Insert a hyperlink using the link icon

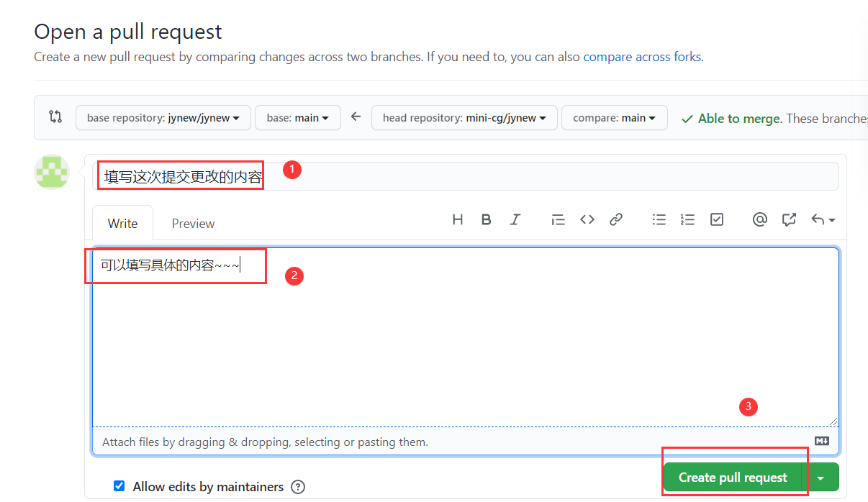pyautogui.click(x=616, y=219)
